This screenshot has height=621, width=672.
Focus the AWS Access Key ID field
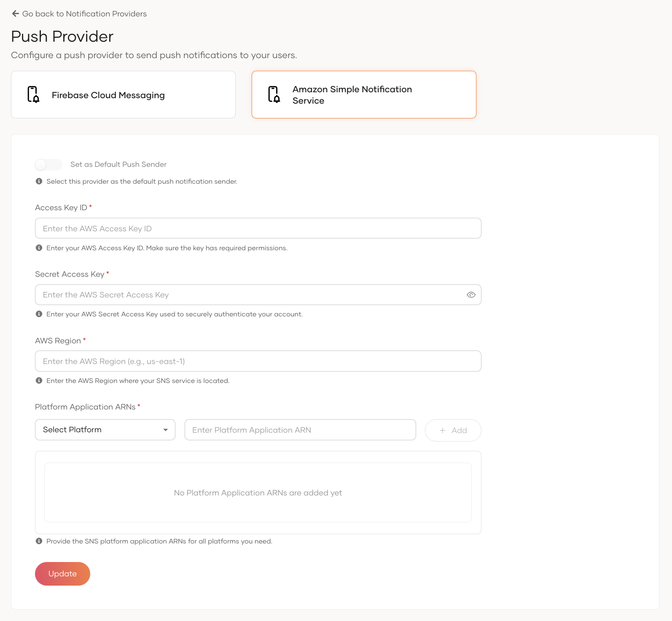[258, 228]
